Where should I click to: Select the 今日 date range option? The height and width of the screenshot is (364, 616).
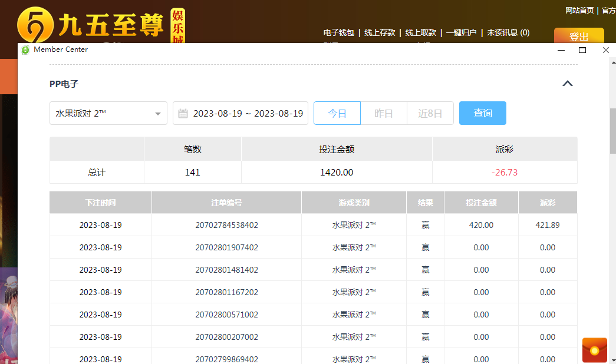(x=337, y=114)
